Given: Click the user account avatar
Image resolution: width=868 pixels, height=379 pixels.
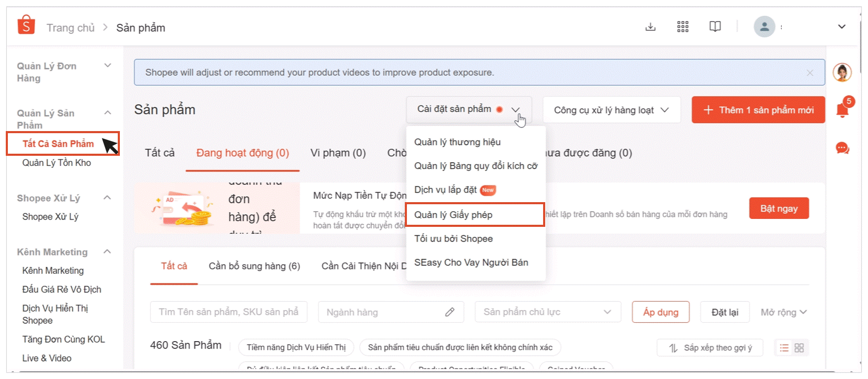Looking at the screenshot, I should pyautogui.click(x=764, y=27).
